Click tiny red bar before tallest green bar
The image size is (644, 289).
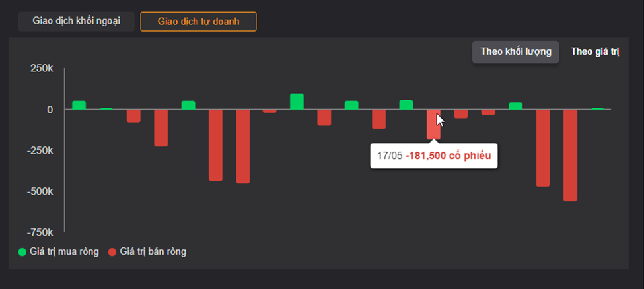[x=269, y=112]
